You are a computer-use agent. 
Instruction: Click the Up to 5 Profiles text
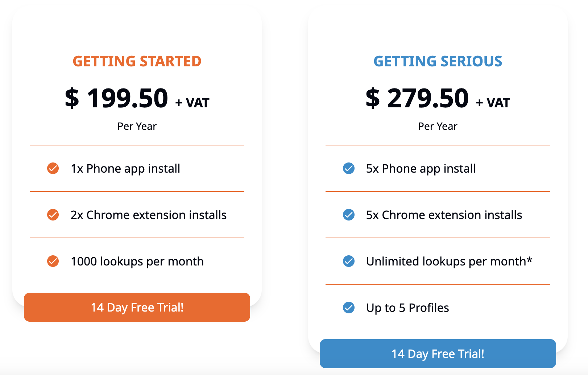point(407,308)
